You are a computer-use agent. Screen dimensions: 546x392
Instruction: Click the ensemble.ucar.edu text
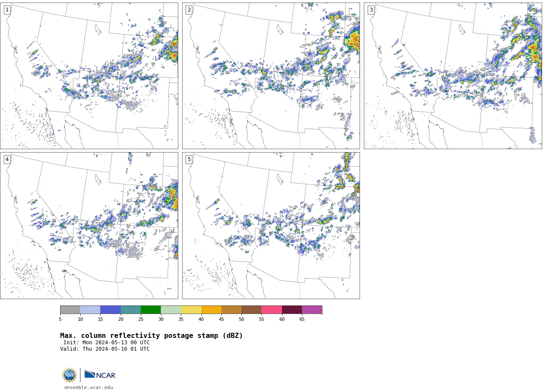[x=89, y=388]
